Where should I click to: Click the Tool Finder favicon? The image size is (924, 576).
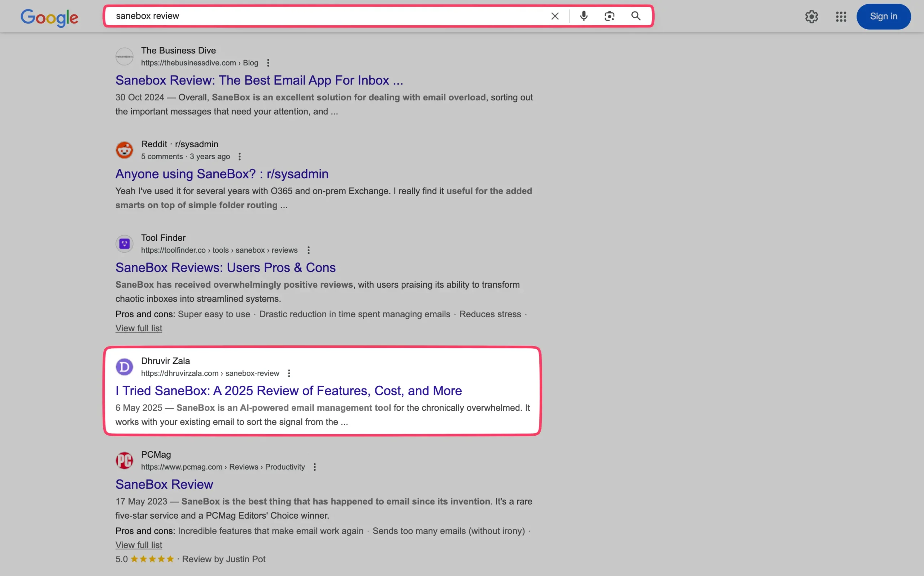(124, 244)
